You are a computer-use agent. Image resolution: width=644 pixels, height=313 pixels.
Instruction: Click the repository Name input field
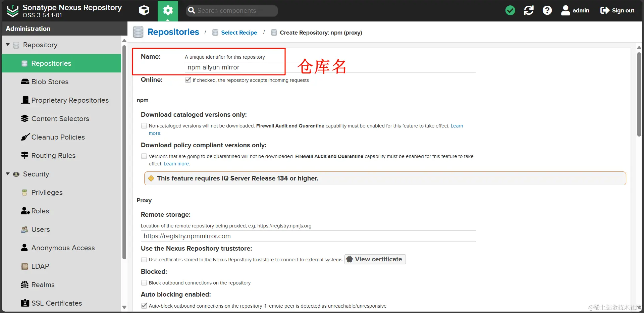click(x=330, y=67)
